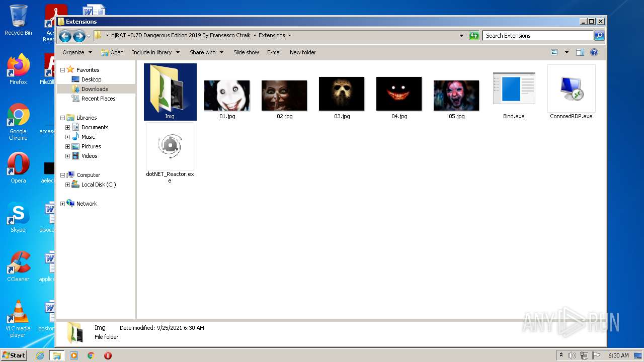Expand the Music library node

click(67, 137)
